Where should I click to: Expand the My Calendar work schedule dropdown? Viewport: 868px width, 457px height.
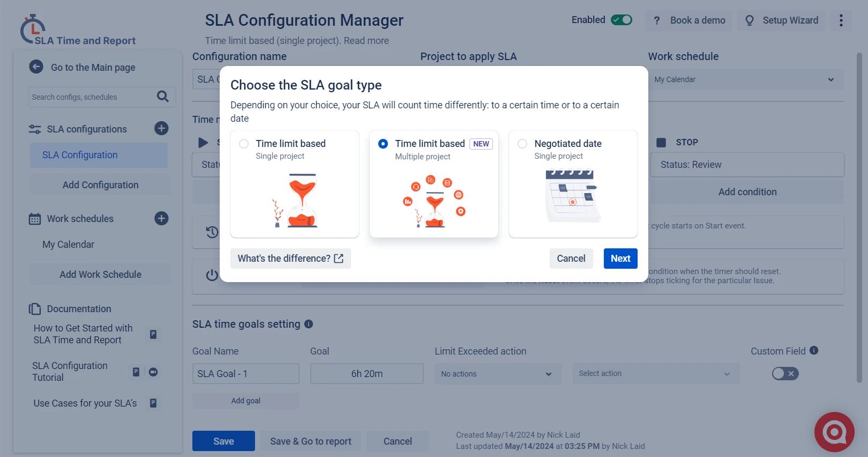pyautogui.click(x=745, y=79)
